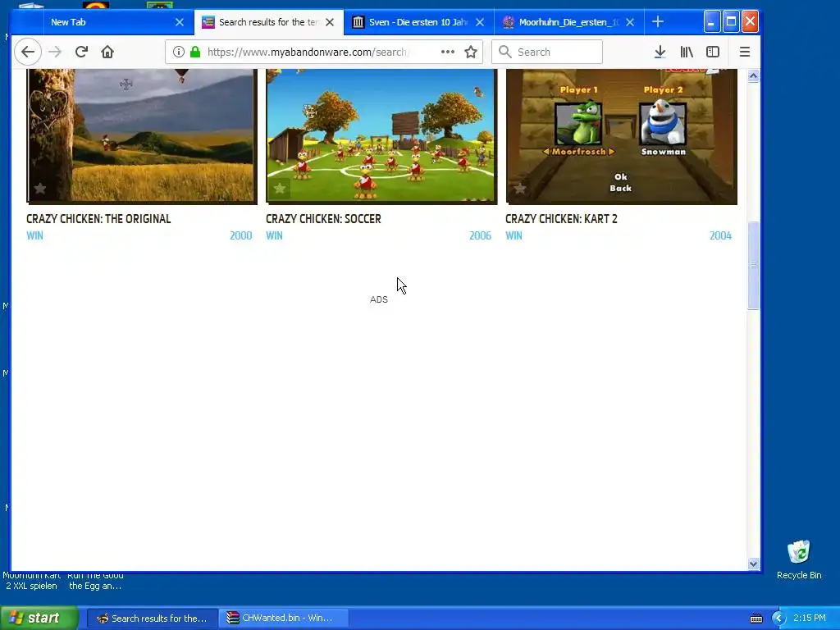Viewport: 840px width, 630px height.
Task: Click WIN platform under Crazy Chicken: Kart 2
Action: click(514, 235)
